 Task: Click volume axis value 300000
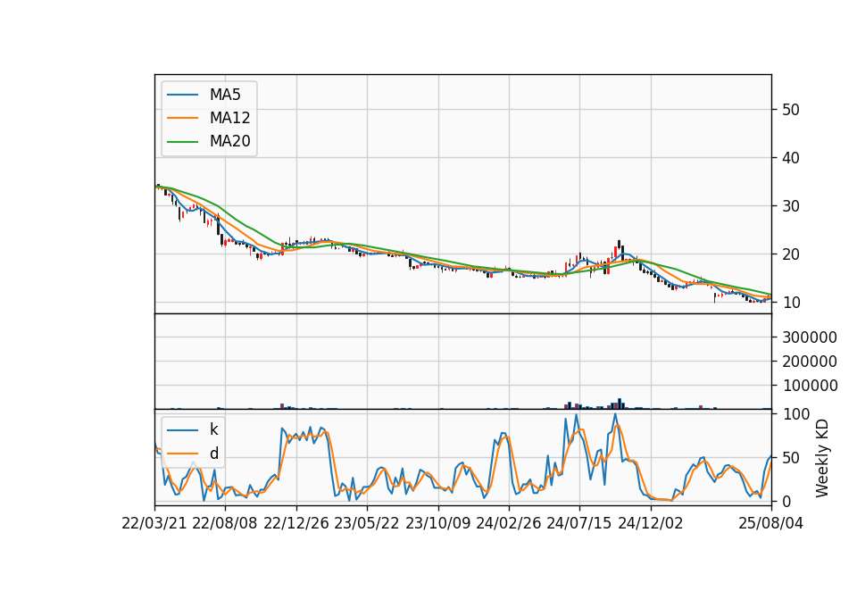click(810, 337)
